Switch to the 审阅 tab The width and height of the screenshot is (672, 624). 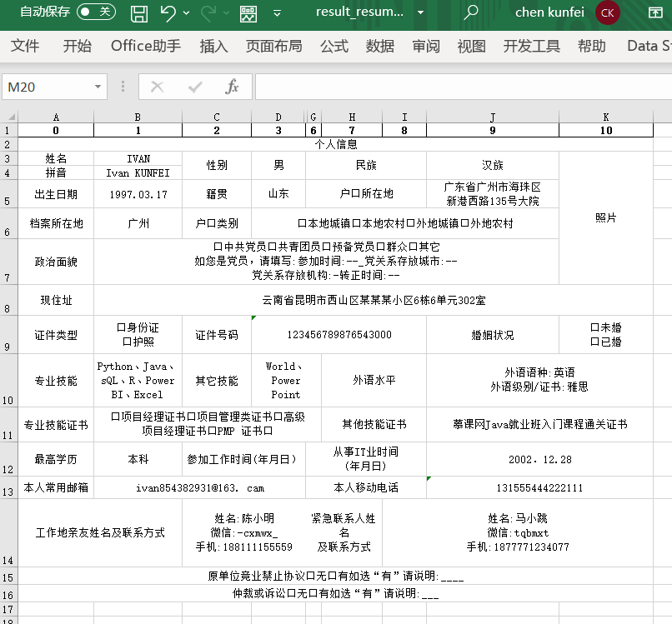coord(426,46)
